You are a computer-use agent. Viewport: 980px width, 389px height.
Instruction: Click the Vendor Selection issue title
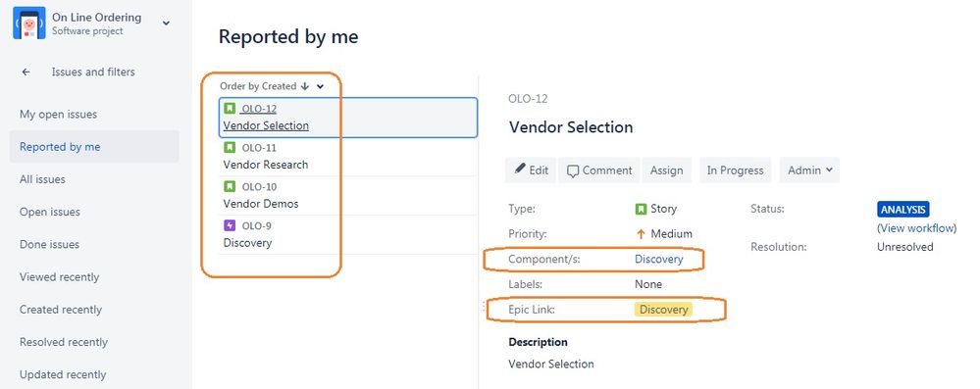click(571, 127)
